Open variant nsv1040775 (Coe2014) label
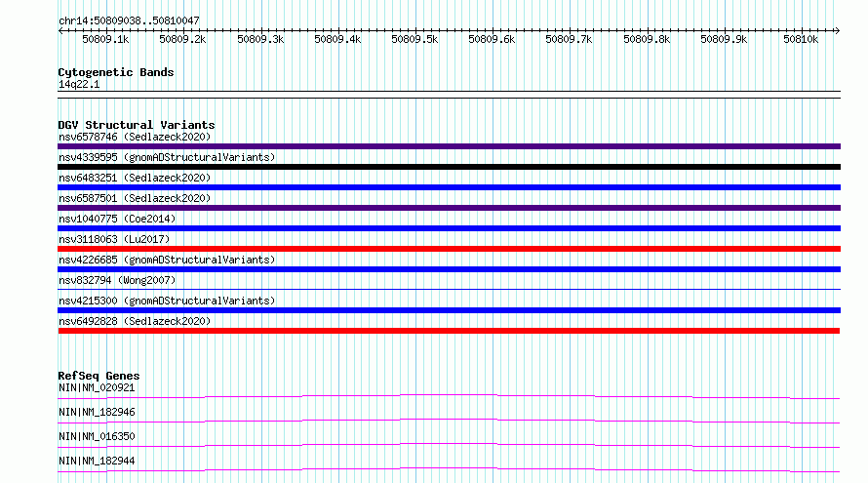Viewport: 868px width, 483px height. (117, 219)
